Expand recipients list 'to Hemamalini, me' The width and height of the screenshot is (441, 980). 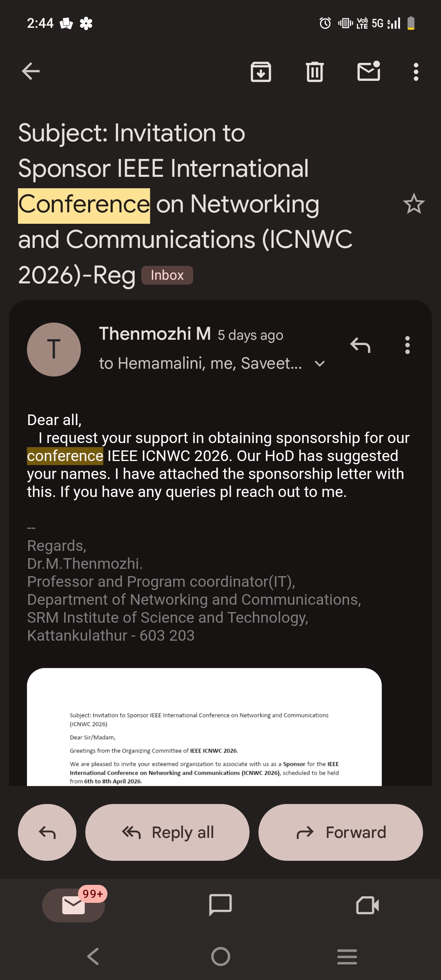200,363
